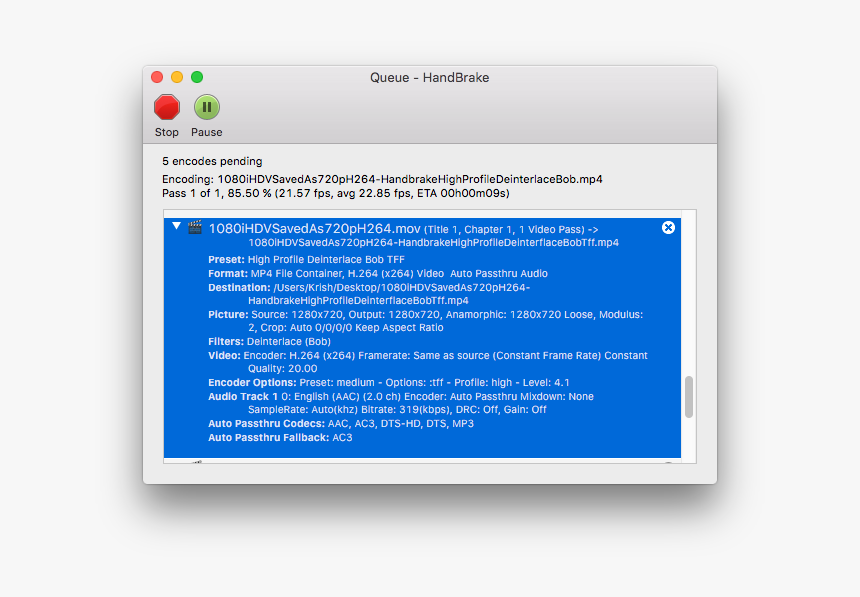860x597 pixels.
Task: Click the 'Picture: Source: 1280x720' line
Action: coord(426,321)
